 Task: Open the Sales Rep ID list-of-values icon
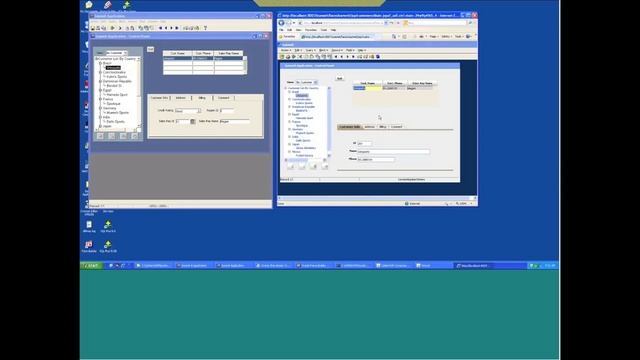pos(193,121)
